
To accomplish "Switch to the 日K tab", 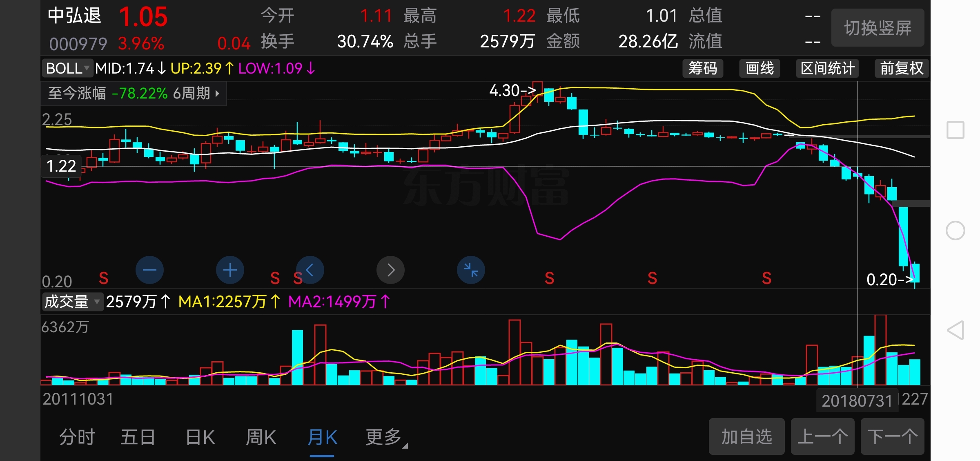I will (x=200, y=438).
